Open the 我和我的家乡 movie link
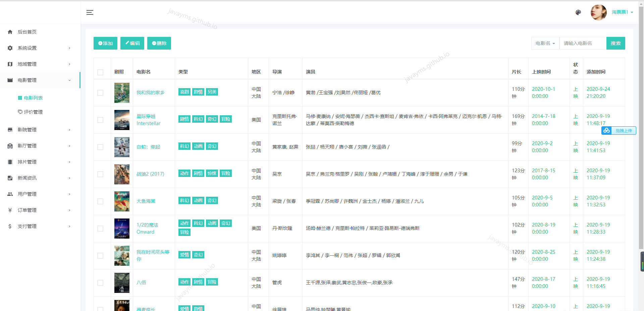 coord(150,92)
